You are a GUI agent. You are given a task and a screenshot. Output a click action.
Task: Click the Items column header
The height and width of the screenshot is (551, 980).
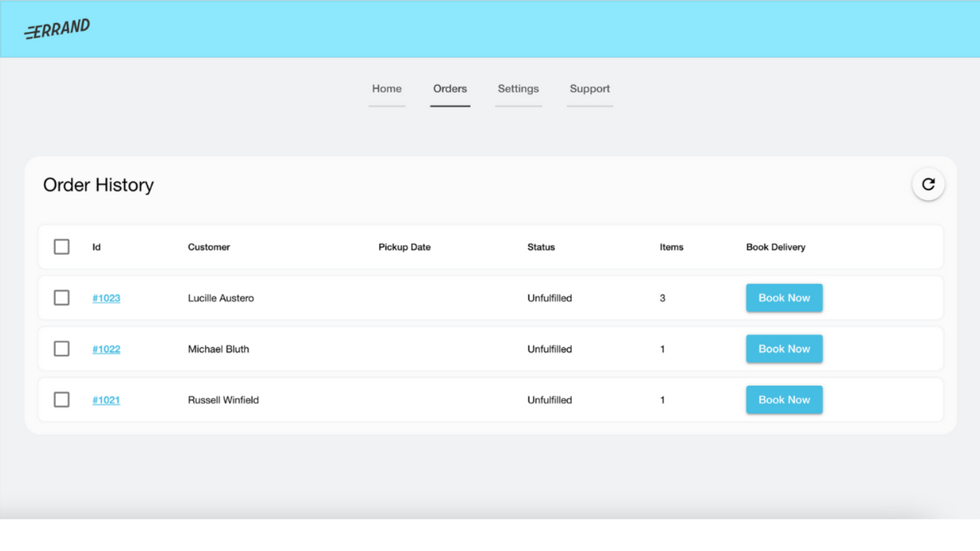[x=671, y=247]
